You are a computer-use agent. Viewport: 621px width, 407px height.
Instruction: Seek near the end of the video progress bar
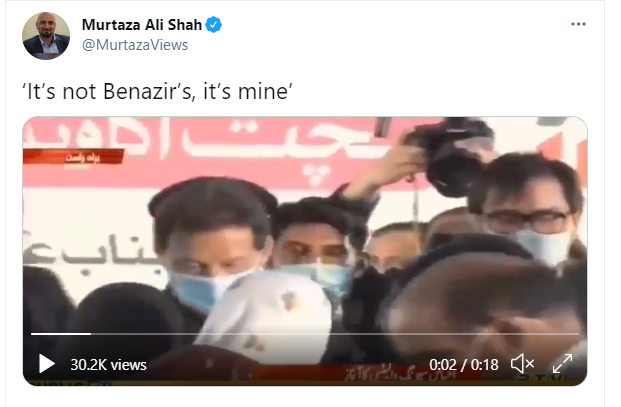pyautogui.click(x=570, y=334)
